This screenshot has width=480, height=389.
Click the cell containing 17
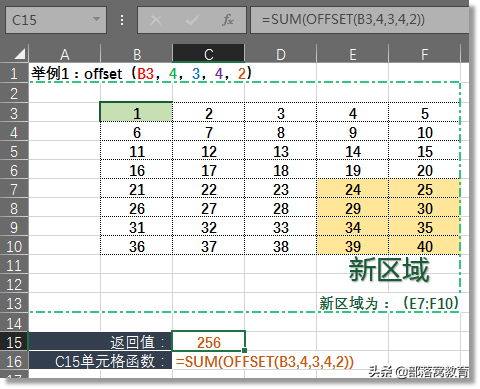209,170
